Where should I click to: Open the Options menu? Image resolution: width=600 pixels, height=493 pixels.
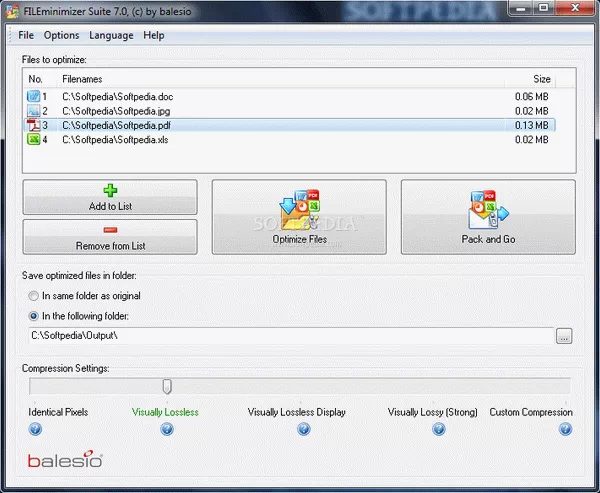pyautogui.click(x=61, y=35)
